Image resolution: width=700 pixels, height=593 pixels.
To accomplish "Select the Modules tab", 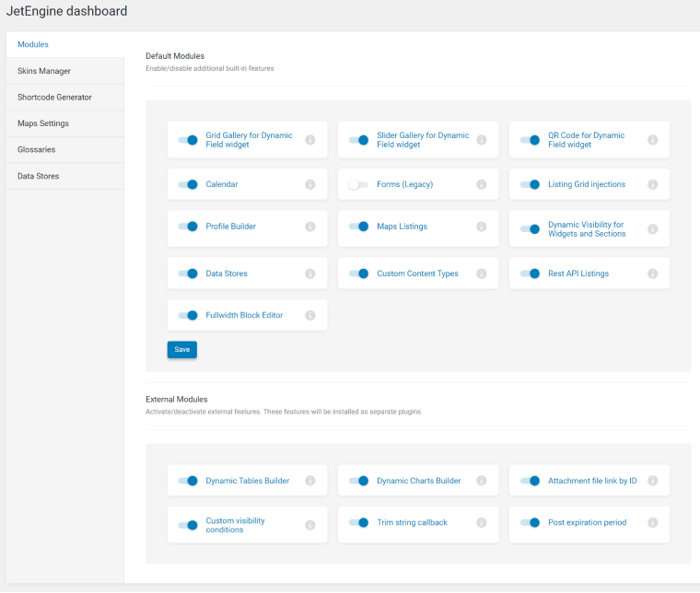I will point(65,44).
